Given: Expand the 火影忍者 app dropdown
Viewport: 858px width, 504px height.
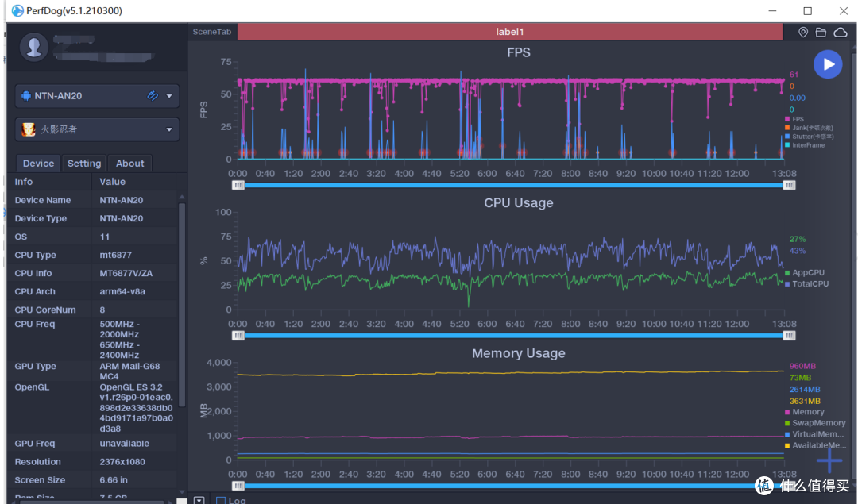Looking at the screenshot, I should tap(169, 129).
